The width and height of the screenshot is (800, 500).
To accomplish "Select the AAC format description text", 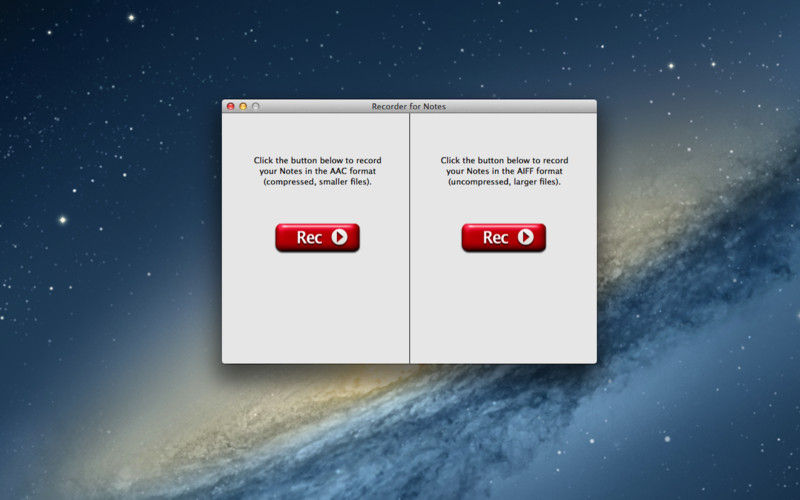I will click(317, 171).
